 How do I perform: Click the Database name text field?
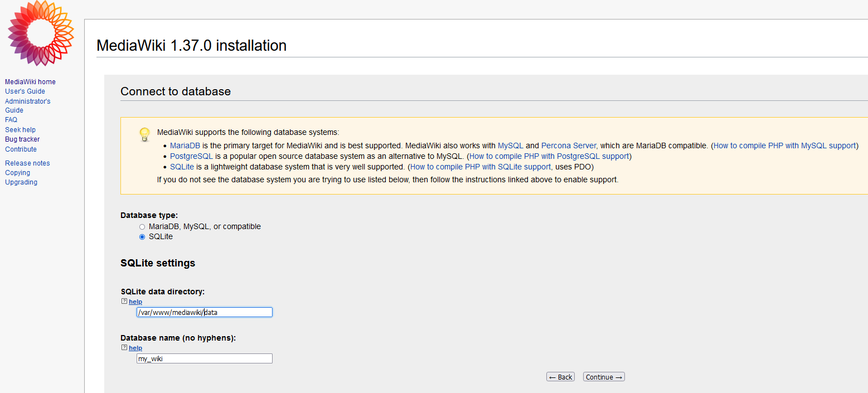[204, 359]
